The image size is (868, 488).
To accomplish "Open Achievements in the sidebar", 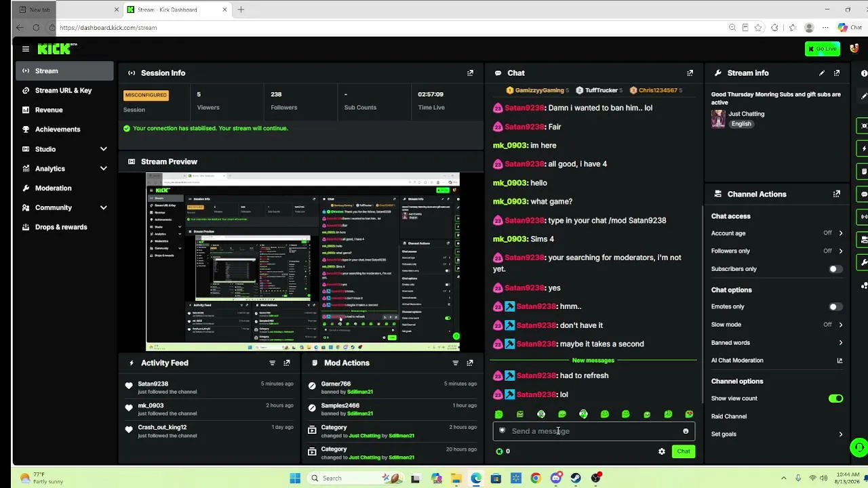I will (65, 129).
